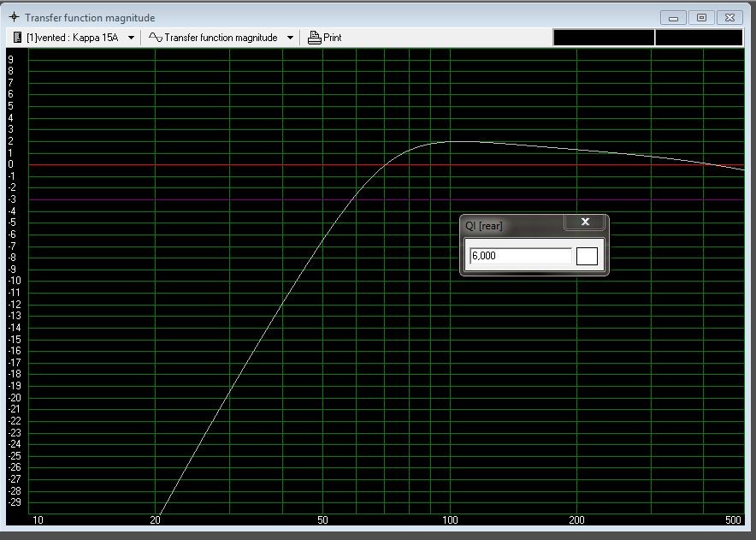Image resolution: width=756 pixels, height=540 pixels.
Task: Click the '-3' dB axis label
Action: click(12, 199)
